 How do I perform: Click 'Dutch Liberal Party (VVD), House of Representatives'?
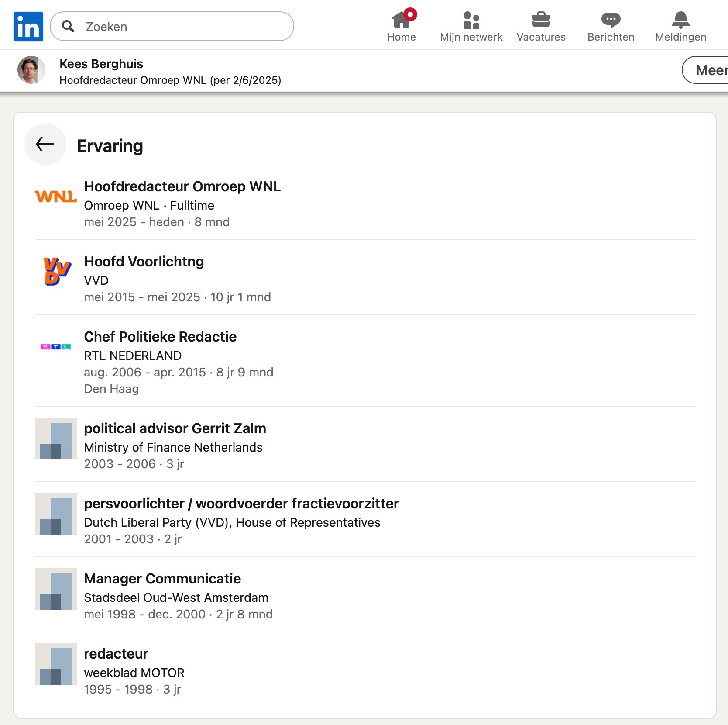point(232,522)
